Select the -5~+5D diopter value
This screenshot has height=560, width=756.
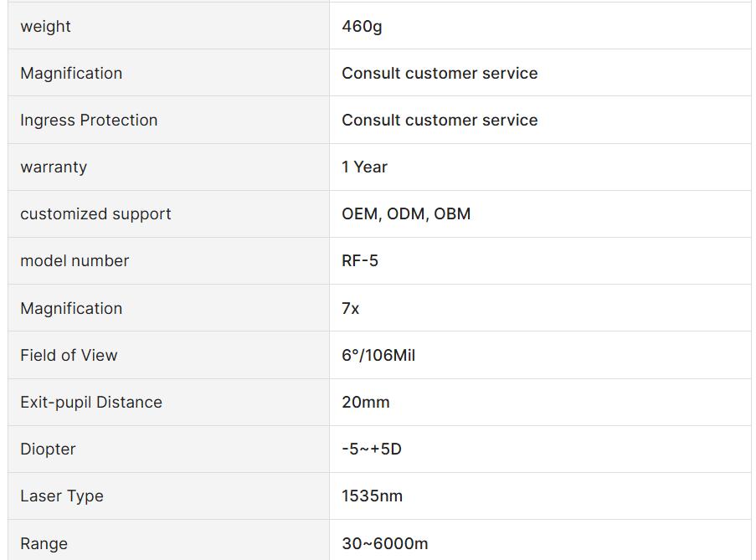coord(372,449)
